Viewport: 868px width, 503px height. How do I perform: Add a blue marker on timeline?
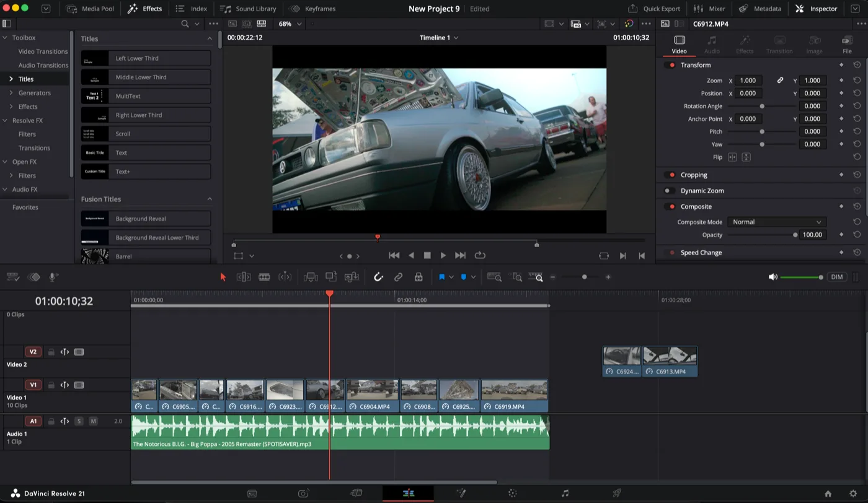point(463,277)
